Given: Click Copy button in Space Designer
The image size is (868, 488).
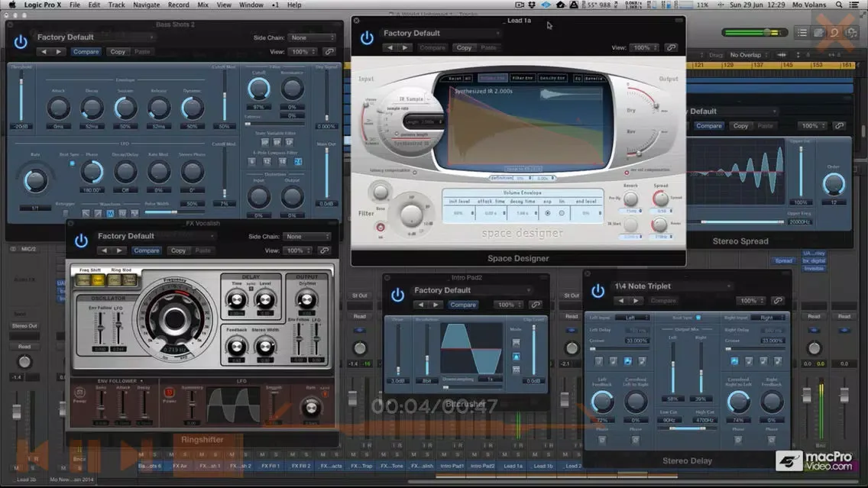Looking at the screenshot, I should point(464,47).
